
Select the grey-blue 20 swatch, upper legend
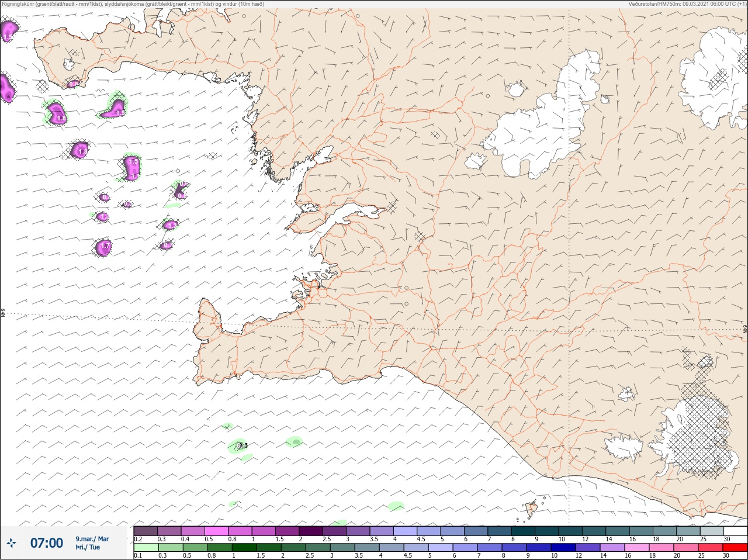688,531
